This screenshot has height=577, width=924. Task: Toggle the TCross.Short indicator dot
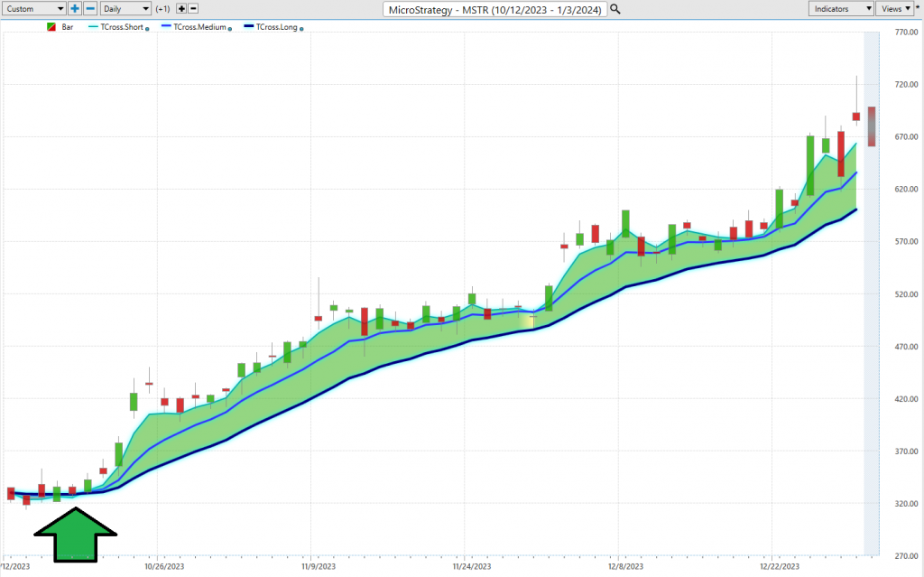(x=147, y=28)
